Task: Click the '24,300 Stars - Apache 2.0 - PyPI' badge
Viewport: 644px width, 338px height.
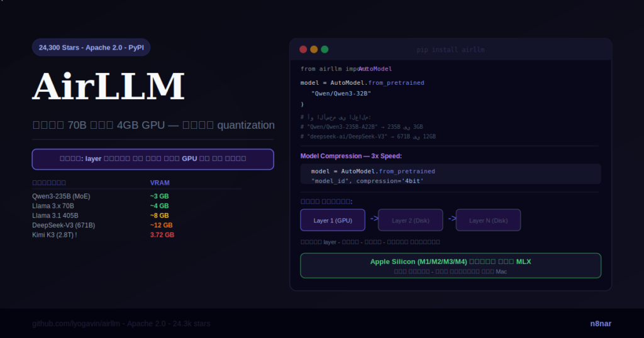Action: [91, 48]
